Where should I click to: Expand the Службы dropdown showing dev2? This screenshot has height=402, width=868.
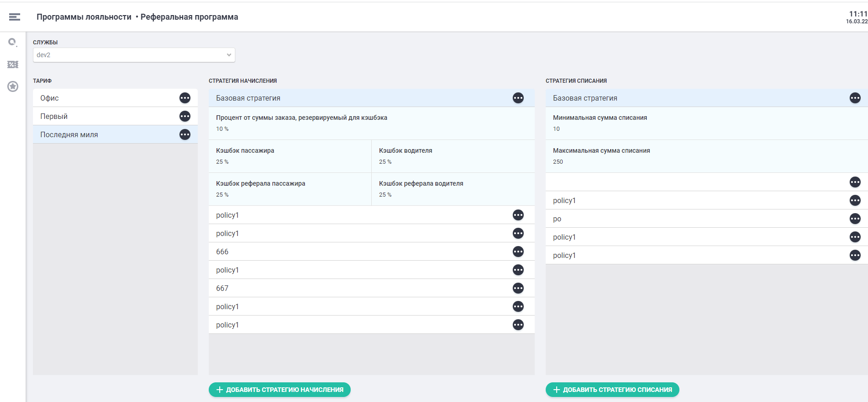coord(134,55)
